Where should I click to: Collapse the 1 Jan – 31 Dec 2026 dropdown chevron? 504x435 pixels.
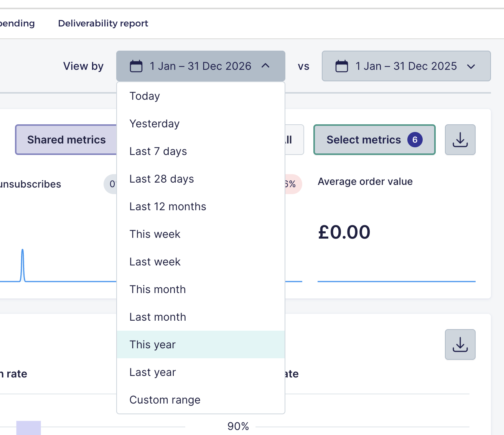coord(265,66)
